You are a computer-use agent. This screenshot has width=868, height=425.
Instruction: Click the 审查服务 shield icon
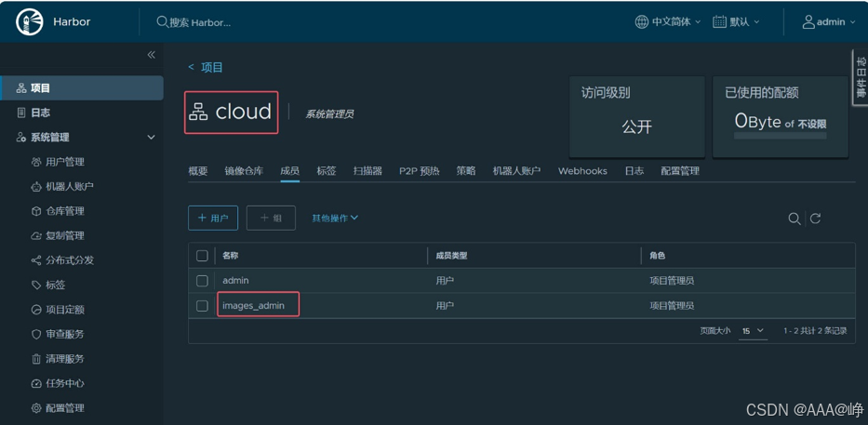click(36, 334)
